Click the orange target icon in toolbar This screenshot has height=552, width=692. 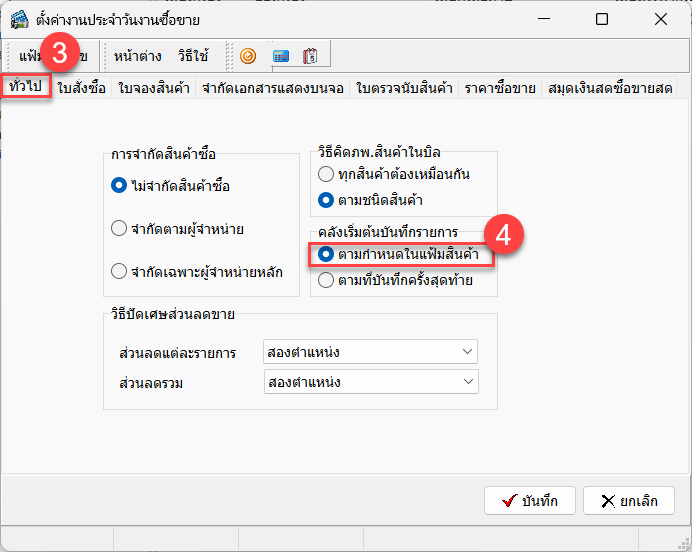248,56
